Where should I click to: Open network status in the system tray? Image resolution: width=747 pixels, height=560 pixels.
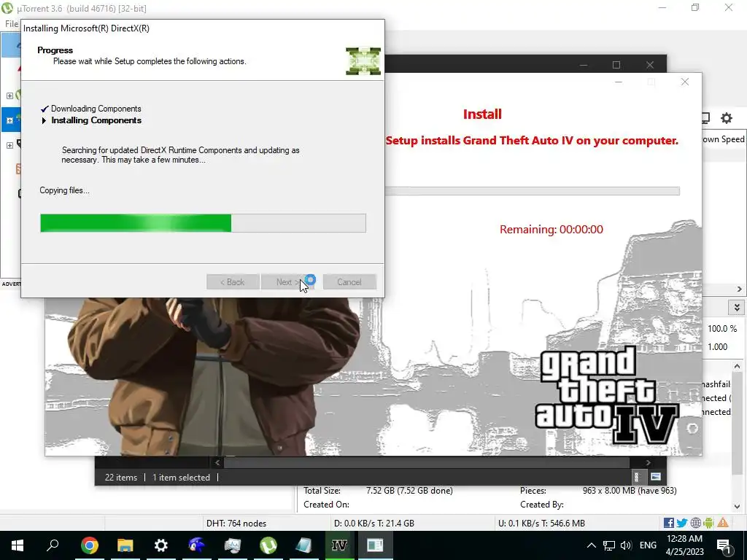coord(609,545)
